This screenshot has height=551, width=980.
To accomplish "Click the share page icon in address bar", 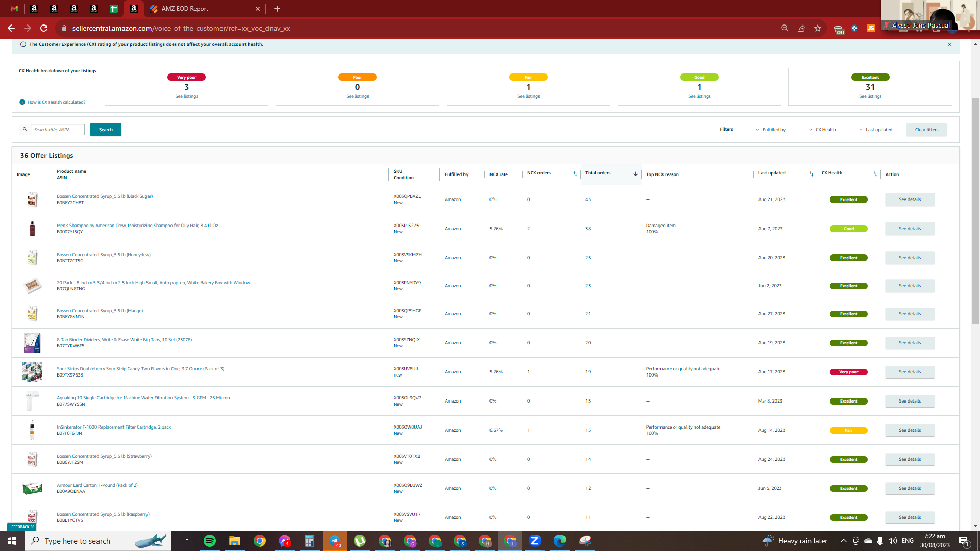I will pos(801,28).
